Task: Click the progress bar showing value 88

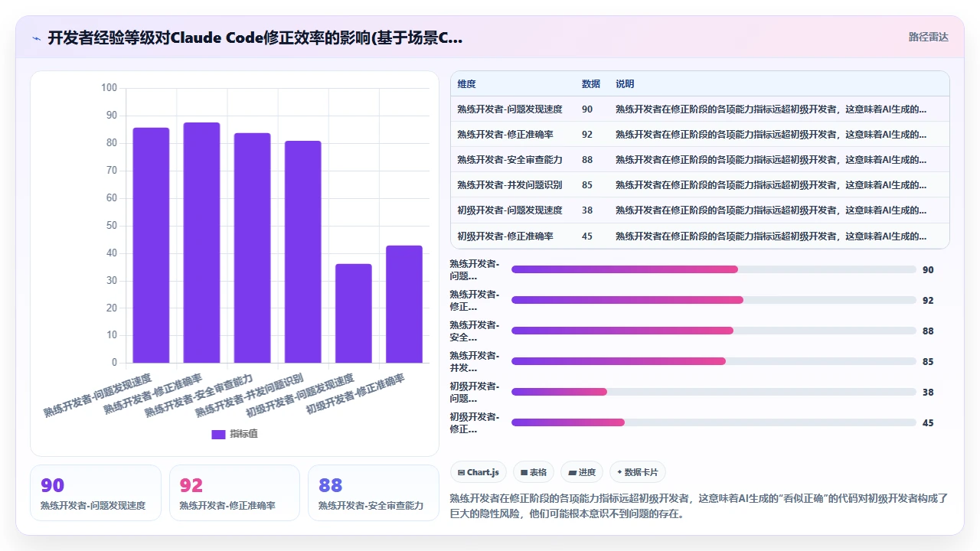Action: coord(714,331)
